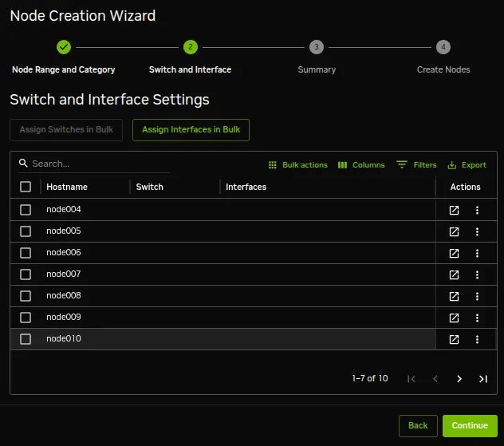Open node009 in external edit view
504x446 pixels.
point(454,318)
